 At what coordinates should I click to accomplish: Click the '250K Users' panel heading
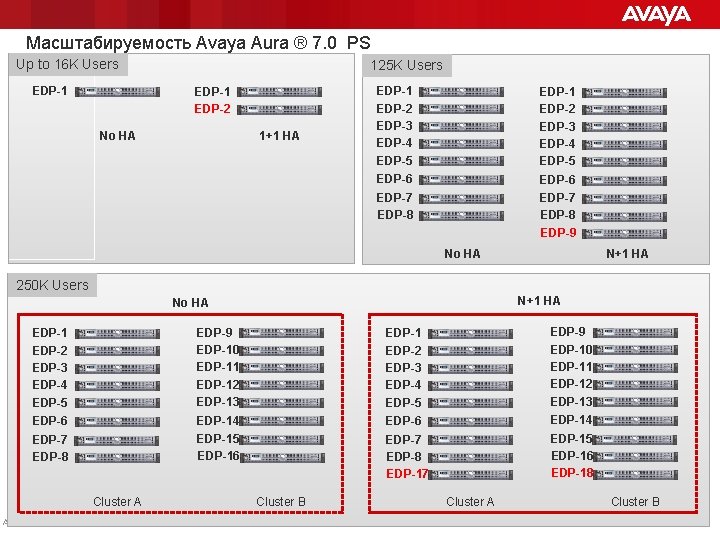(52, 285)
